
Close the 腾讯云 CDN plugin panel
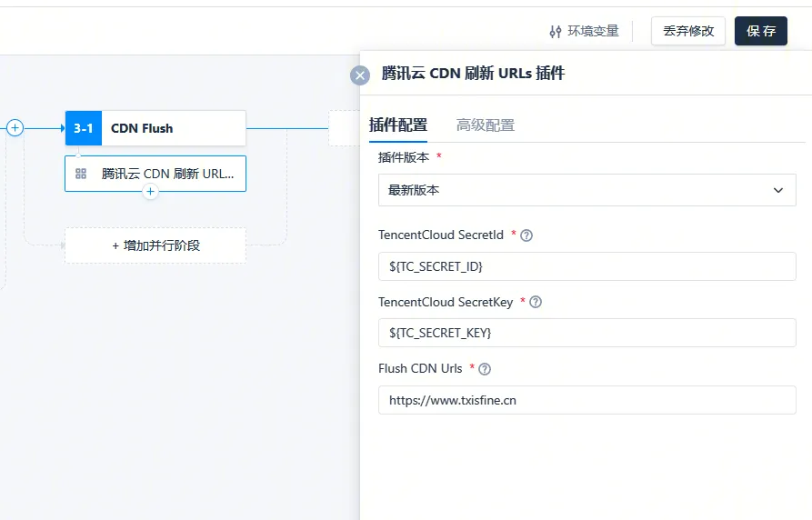pos(360,75)
